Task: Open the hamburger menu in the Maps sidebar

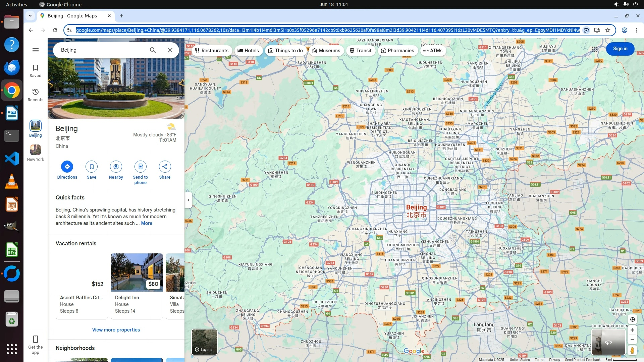Action: (x=36, y=50)
